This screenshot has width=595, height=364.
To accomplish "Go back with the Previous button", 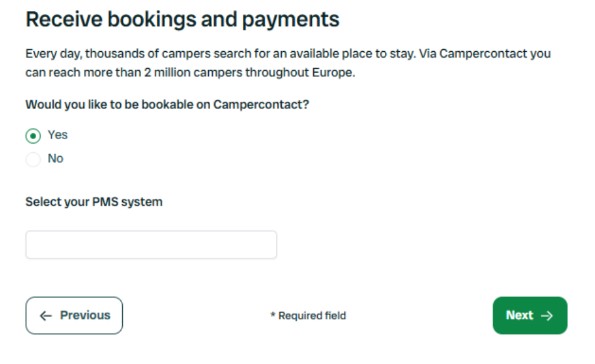I will click(74, 315).
